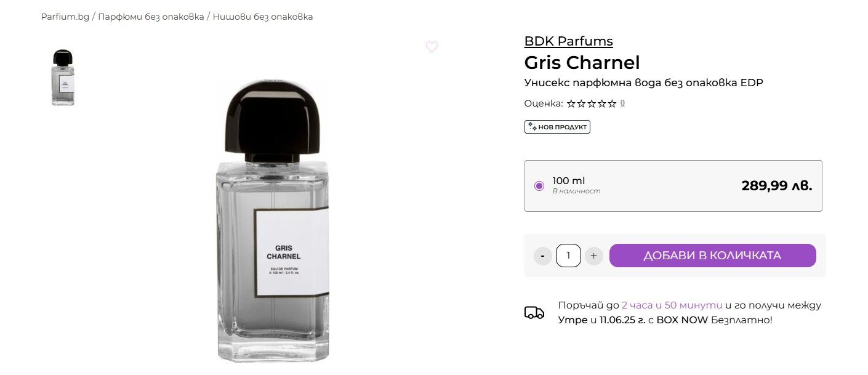Screen dimensions: 868x375
Task: Select the 100 ml radio option
Action: (x=539, y=186)
